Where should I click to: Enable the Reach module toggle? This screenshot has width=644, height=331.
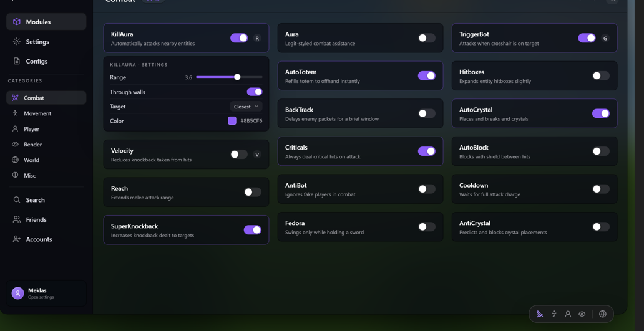[253, 193]
